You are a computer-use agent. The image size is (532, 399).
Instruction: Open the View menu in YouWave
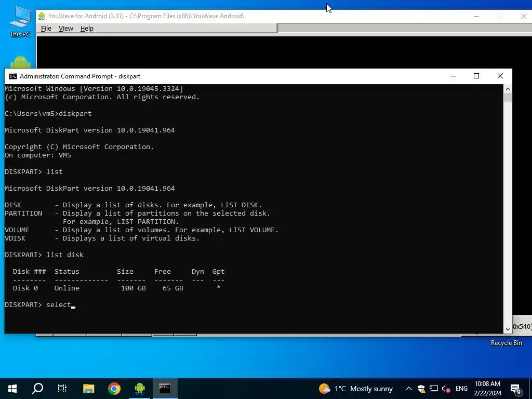[66, 29]
